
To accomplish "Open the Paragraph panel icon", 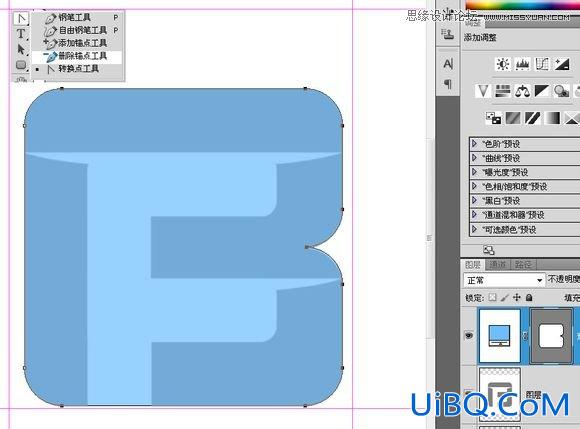I will (448, 84).
